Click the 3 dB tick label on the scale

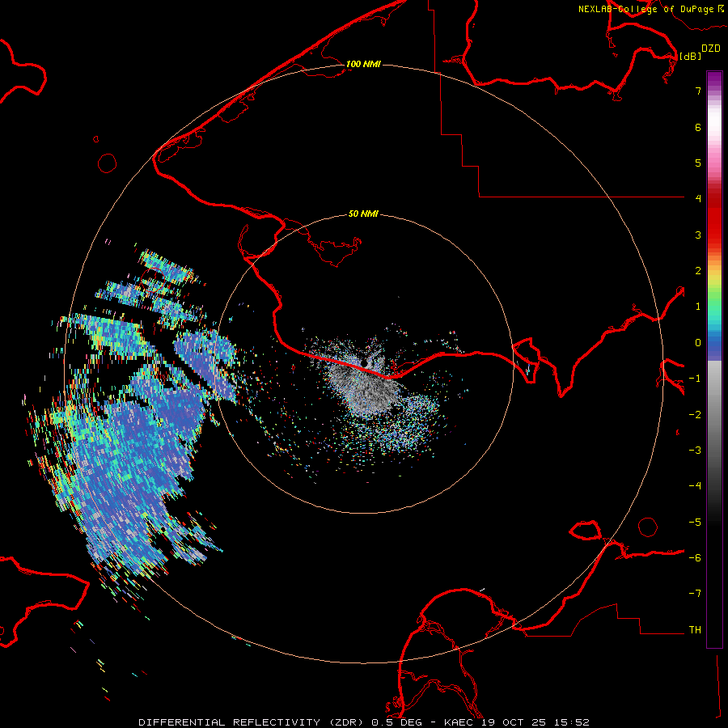pyautogui.click(x=698, y=235)
